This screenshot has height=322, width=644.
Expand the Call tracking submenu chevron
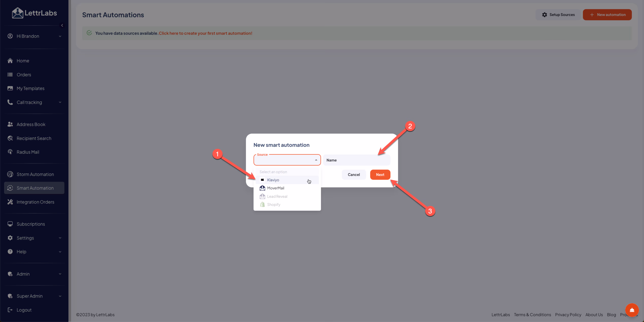click(x=60, y=102)
